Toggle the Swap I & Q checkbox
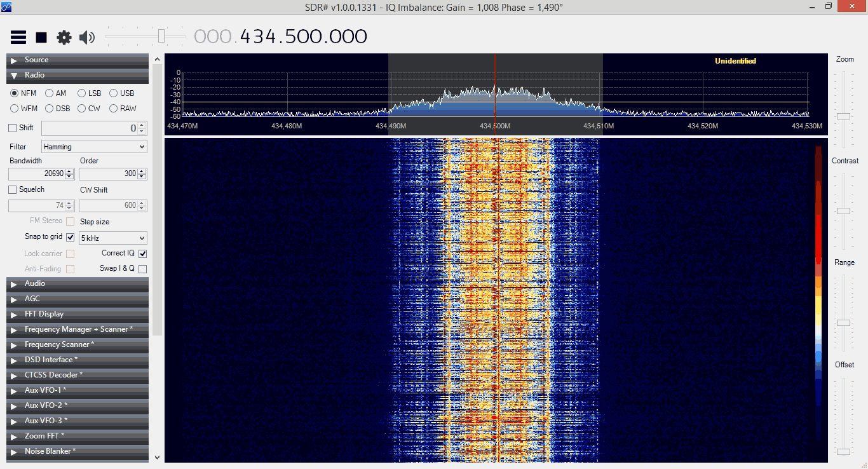The image size is (868, 469). tap(142, 269)
